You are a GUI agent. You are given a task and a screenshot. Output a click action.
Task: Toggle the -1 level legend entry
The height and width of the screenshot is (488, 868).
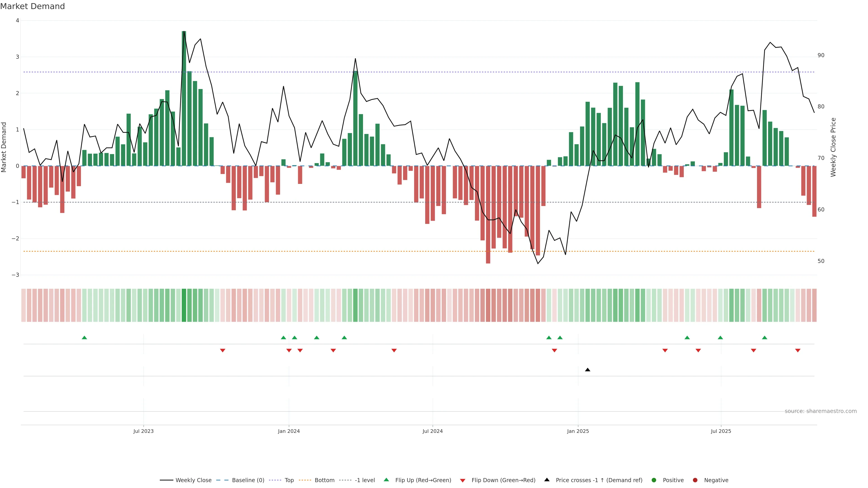[365, 480]
